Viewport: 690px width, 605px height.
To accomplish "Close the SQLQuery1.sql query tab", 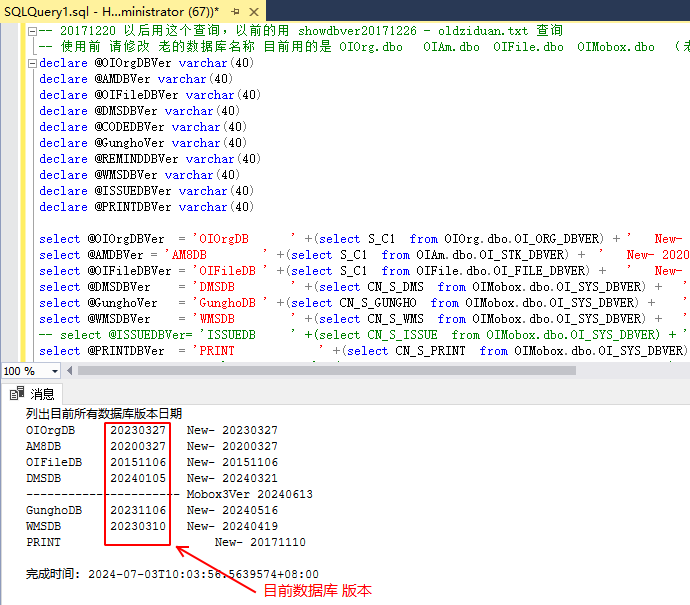I will click(251, 9).
